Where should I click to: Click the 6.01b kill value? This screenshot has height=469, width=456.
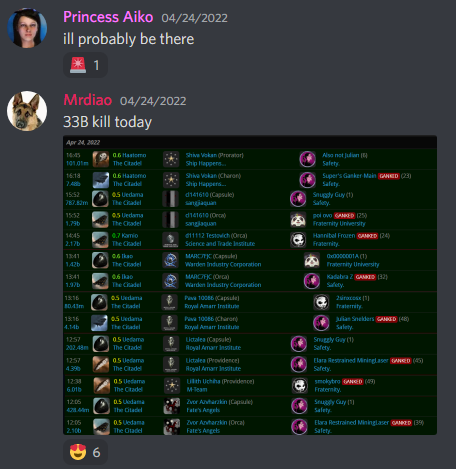point(74,390)
